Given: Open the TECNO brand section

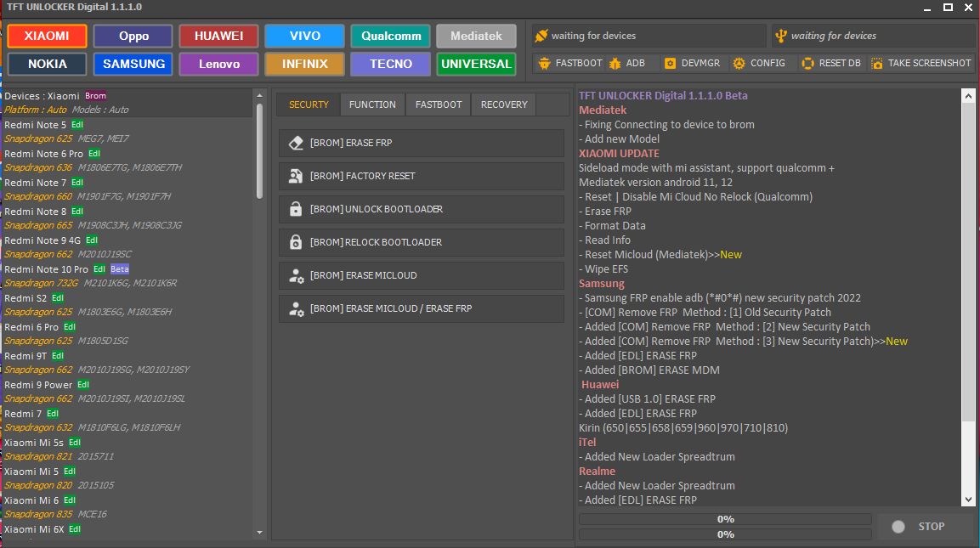Looking at the screenshot, I should tap(391, 64).
